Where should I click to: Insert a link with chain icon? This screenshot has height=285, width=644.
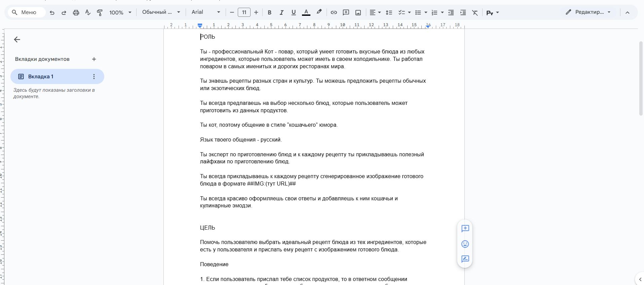(334, 12)
